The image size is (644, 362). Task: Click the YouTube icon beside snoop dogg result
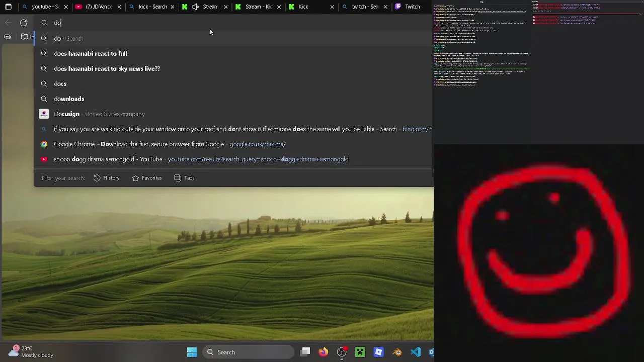point(44,159)
